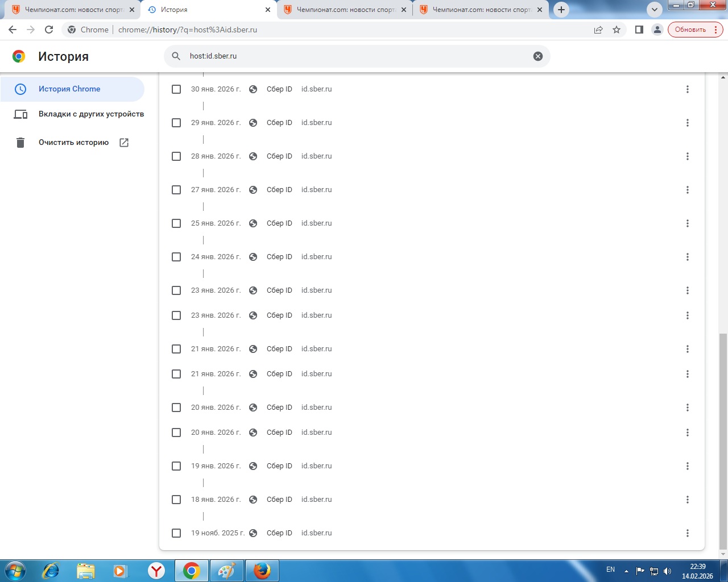
Task: Open the user profile icon
Action: [x=657, y=30]
